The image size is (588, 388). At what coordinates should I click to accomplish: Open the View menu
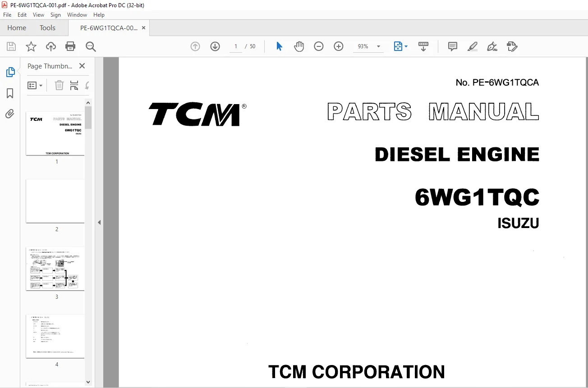point(38,15)
